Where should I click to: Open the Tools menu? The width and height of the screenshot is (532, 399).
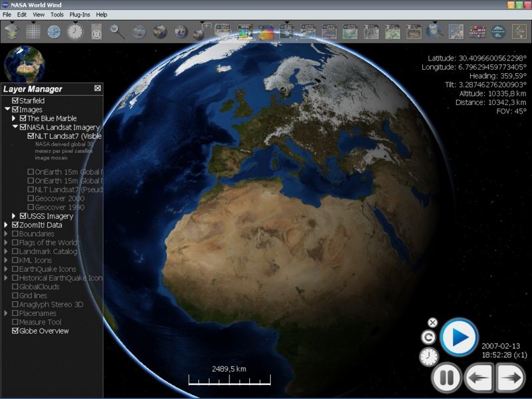[57, 14]
